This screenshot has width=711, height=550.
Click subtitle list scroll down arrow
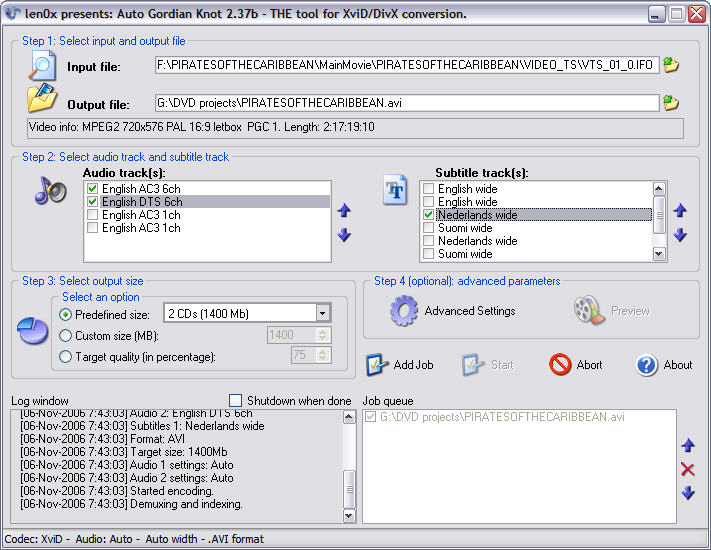click(x=659, y=254)
